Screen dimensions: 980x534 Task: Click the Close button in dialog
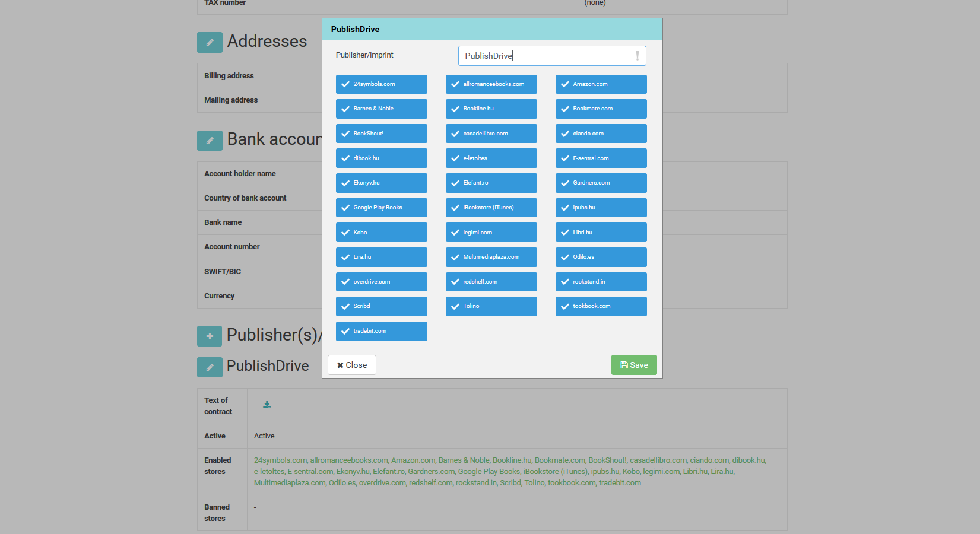tap(352, 365)
